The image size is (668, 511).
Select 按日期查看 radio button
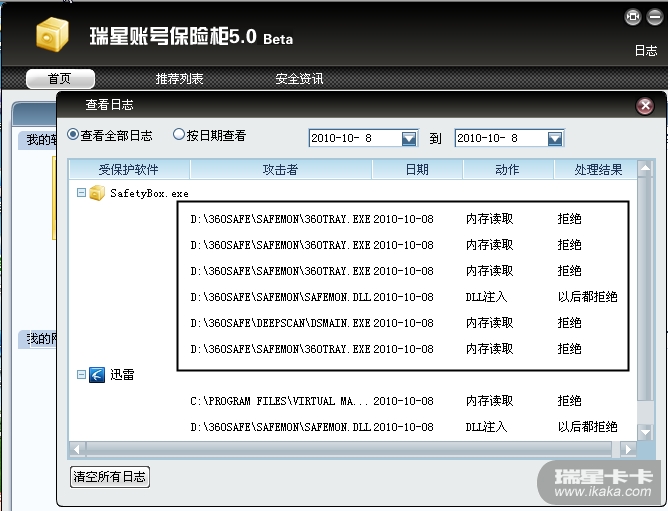tap(179, 135)
